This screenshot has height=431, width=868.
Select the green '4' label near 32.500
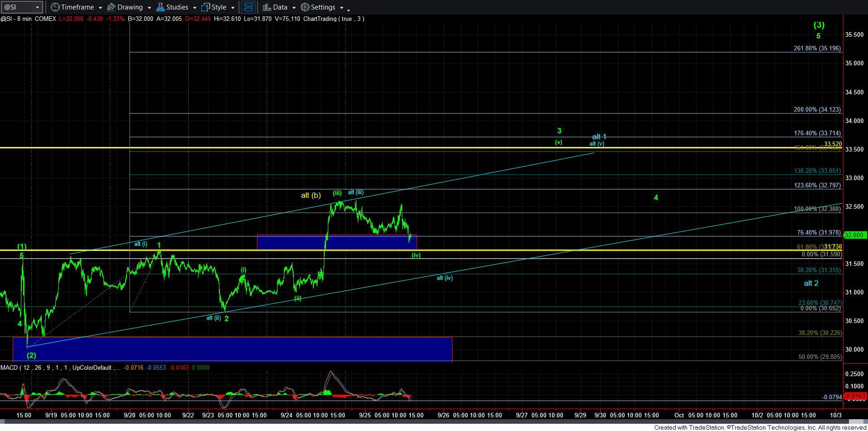656,197
